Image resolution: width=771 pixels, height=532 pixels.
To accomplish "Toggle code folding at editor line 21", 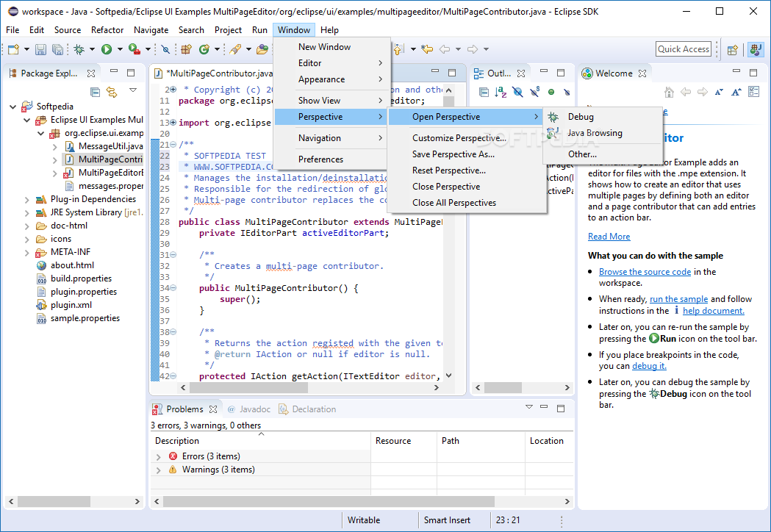I will click(173, 145).
